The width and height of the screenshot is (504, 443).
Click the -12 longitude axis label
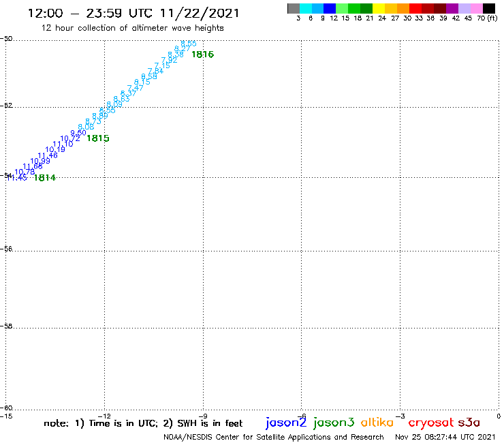(x=104, y=416)
